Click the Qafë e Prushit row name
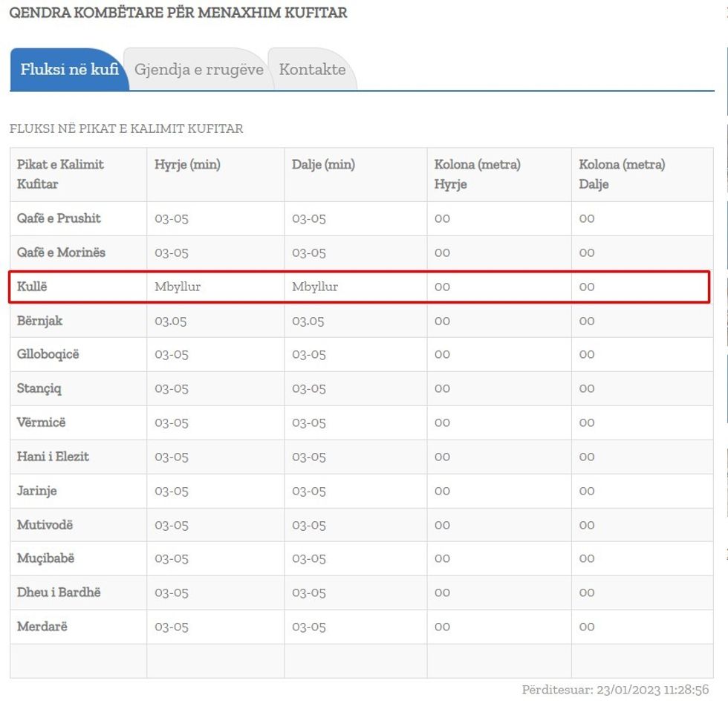The height and width of the screenshot is (718, 728). click(59, 218)
